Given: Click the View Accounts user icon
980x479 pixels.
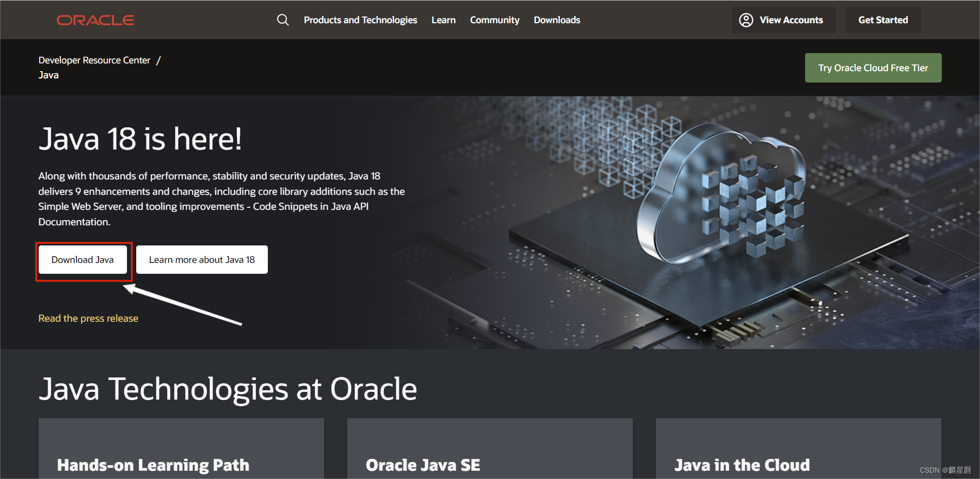Looking at the screenshot, I should 746,20.
